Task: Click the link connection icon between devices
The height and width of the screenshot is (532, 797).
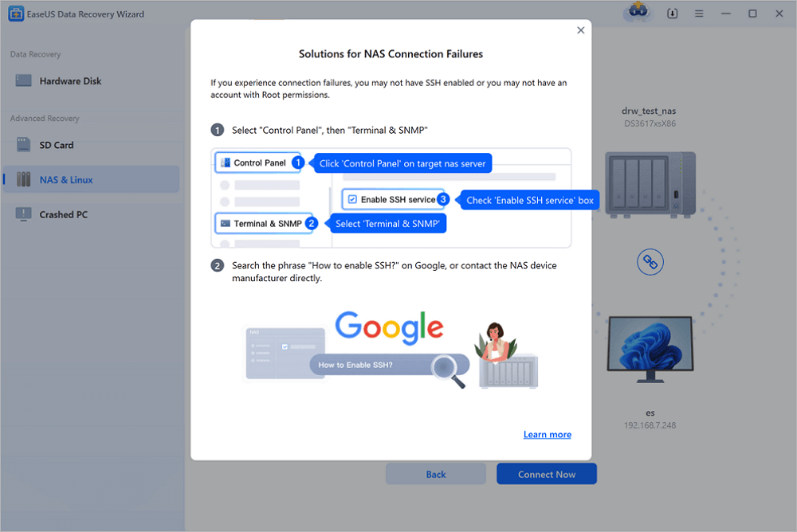Action: tap(650, 262)
